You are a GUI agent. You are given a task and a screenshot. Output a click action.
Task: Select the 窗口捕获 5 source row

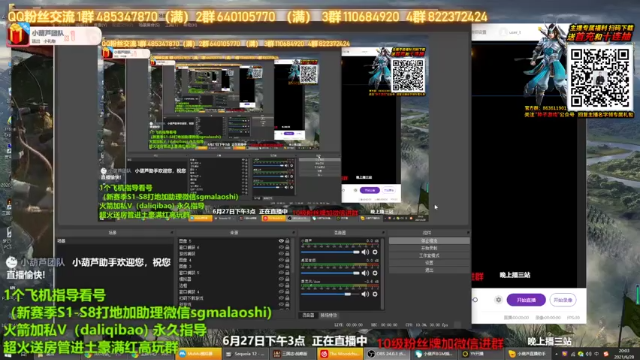tap(233, 272)
